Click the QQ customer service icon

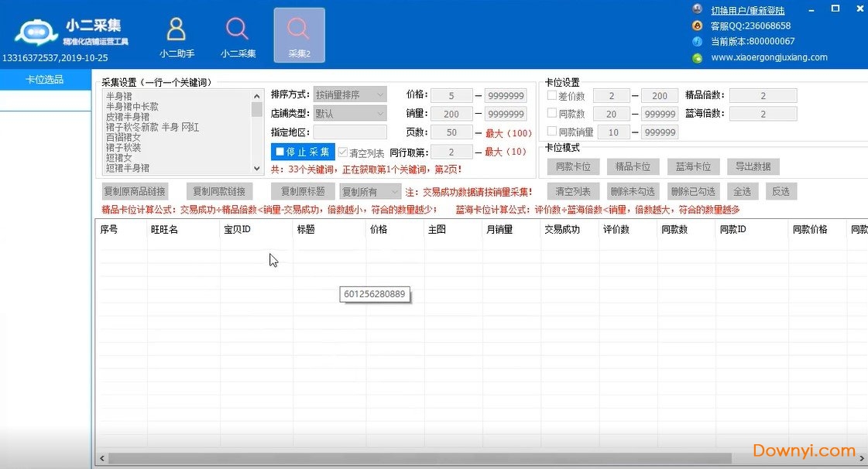(x=697, y=26)
